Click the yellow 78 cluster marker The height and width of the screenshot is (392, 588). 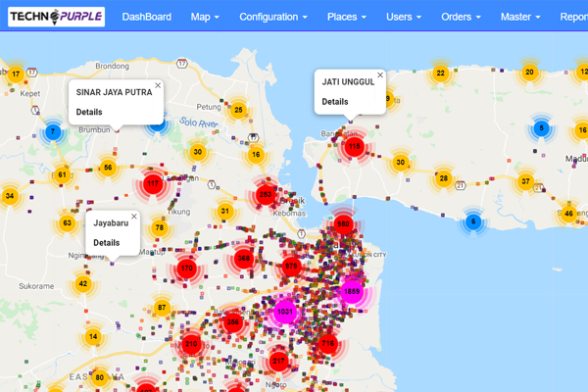click(x=160, y=227)
